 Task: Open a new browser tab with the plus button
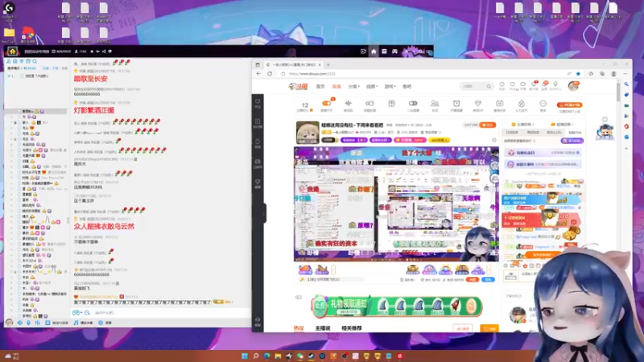click(x=328, y=65)
